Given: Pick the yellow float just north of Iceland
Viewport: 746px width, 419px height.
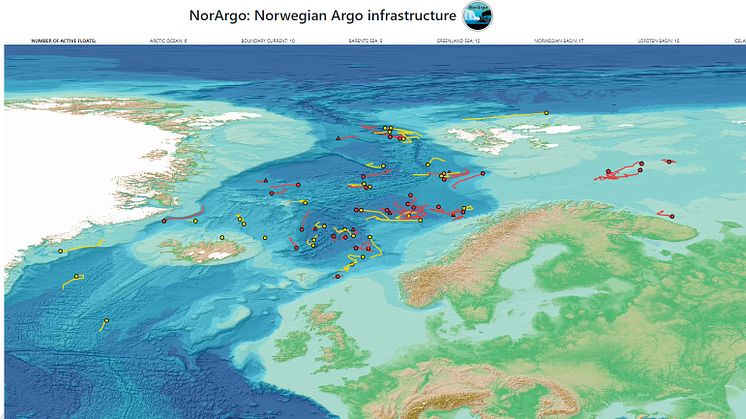Looking at the screenshot, I should (222, 237).
